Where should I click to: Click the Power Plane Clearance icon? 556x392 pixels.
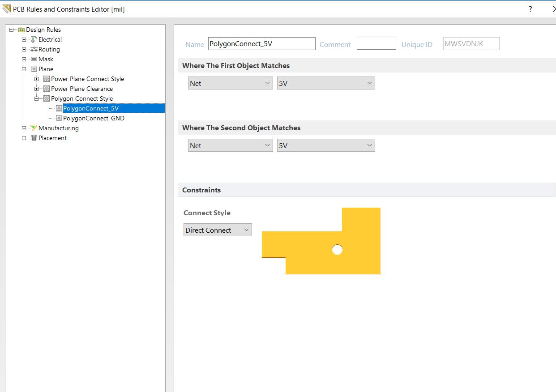coord(47,89)
